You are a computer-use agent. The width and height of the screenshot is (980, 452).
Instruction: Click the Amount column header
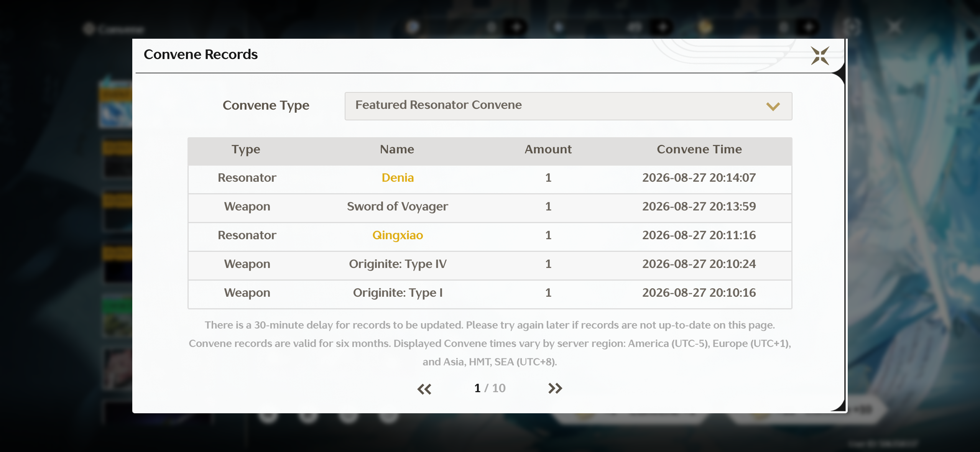[548, 149]
